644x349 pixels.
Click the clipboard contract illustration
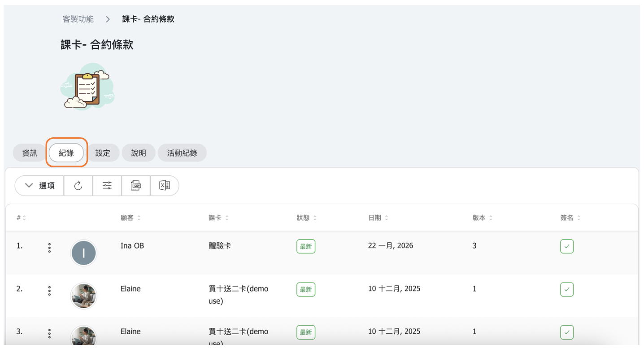click(x=87, y=87)
